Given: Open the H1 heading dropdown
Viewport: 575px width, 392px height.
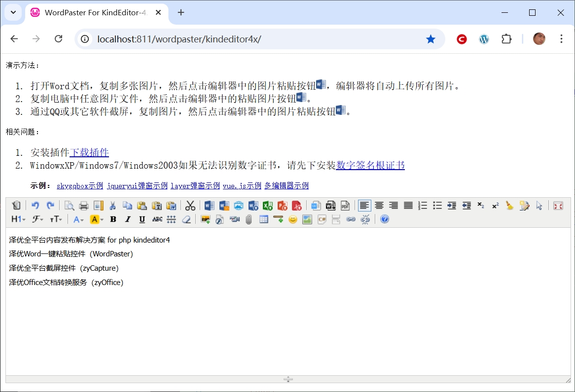Looking at the screenshot, I should [18, 219].
